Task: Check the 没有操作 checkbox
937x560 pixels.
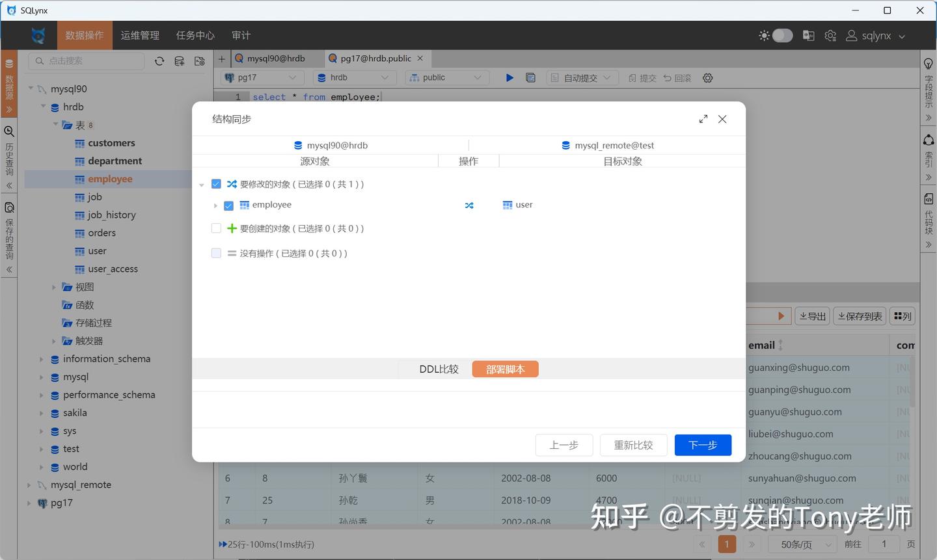Action: (215, 253)
